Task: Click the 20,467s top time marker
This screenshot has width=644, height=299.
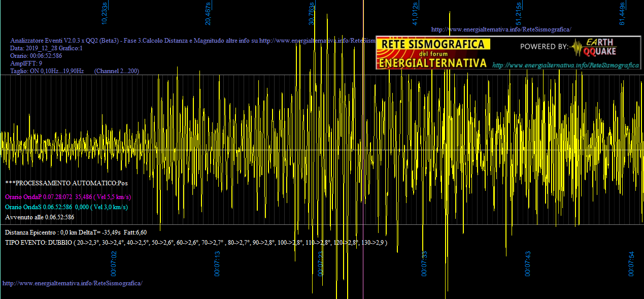Action: click(x=208, y=14)
